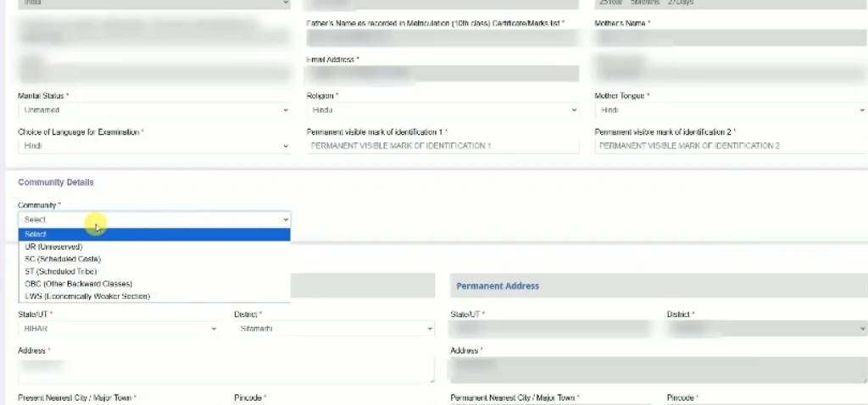
Task: Open Choice of Language for Examination dropdown
Action: [x=154, y=146]
